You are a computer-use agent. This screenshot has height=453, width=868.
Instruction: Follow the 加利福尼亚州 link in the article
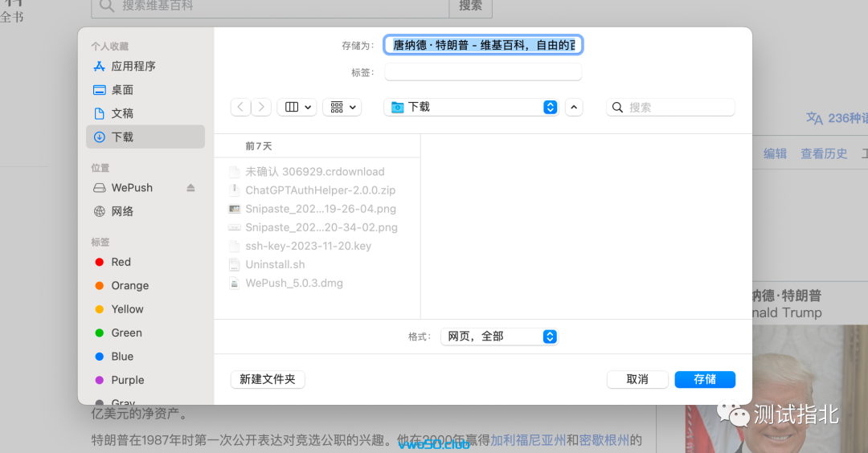point(528,440)
